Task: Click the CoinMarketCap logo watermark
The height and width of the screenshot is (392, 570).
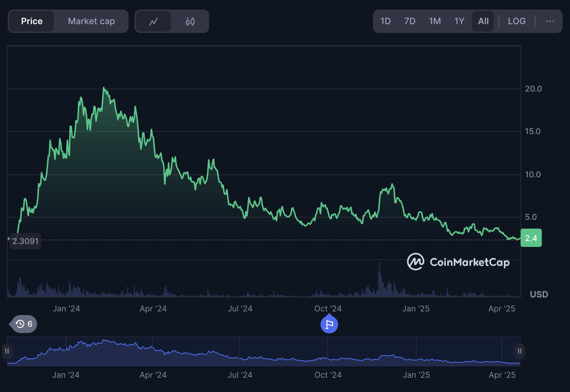Action: click(458, 262)
